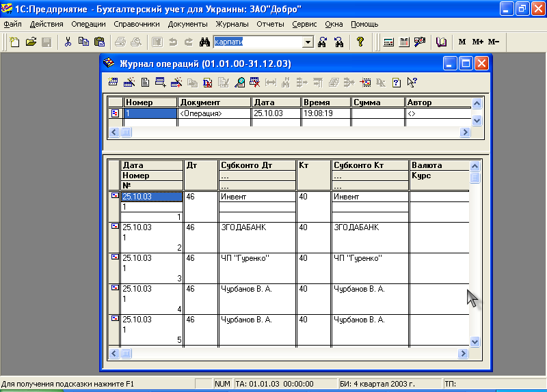Click the pointer with question mark help icon
This screenshot has width=547, height=392.
pyautogui.click(x=412, y=82)
